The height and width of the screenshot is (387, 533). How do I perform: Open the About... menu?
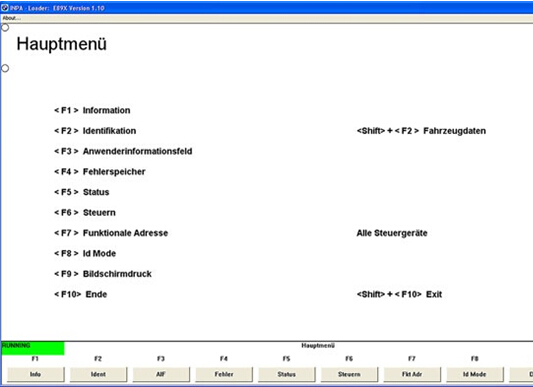(11, 18)
